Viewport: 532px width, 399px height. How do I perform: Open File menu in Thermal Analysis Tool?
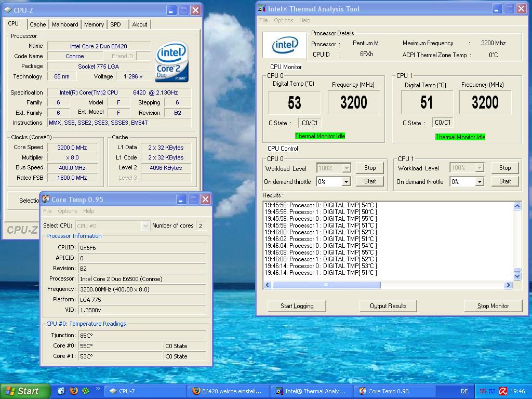click(263, 20)
